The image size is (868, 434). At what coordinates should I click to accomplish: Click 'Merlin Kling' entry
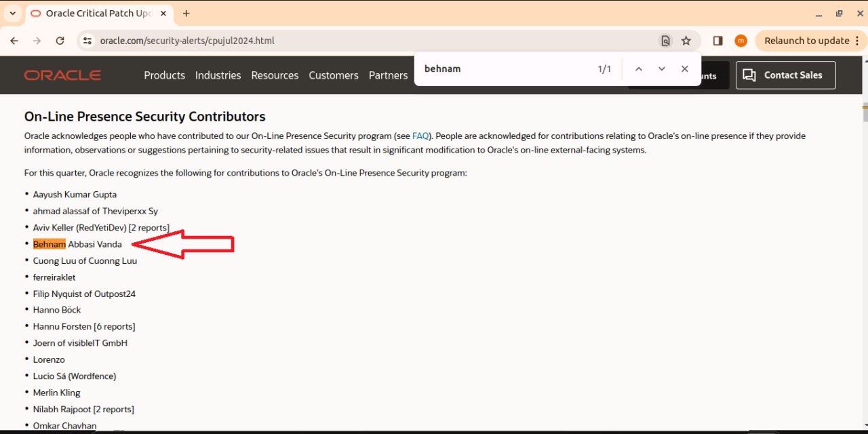click(x=56, y=393)
